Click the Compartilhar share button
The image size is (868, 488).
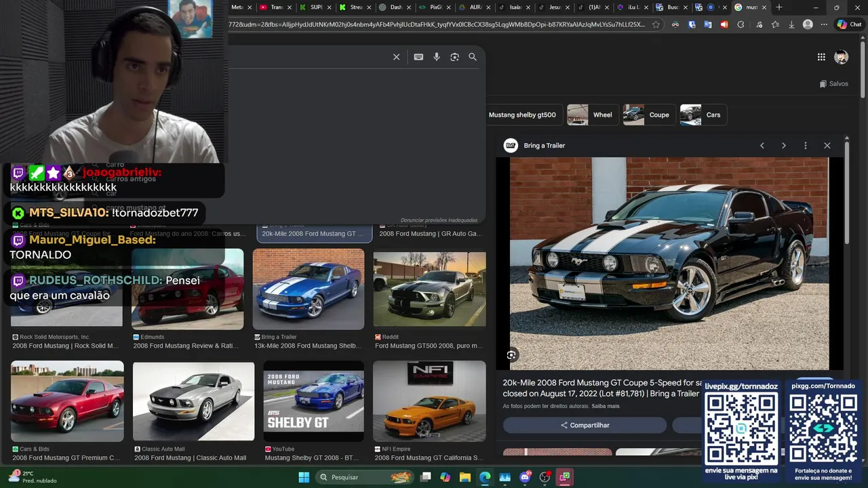coord(585,425)
